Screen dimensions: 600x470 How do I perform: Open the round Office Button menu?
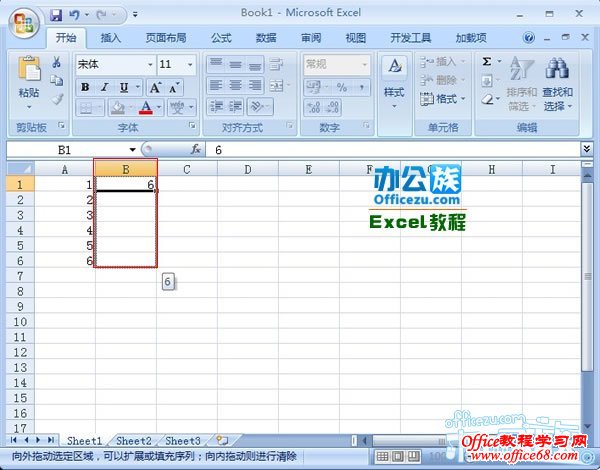click(x=24, y=22)
